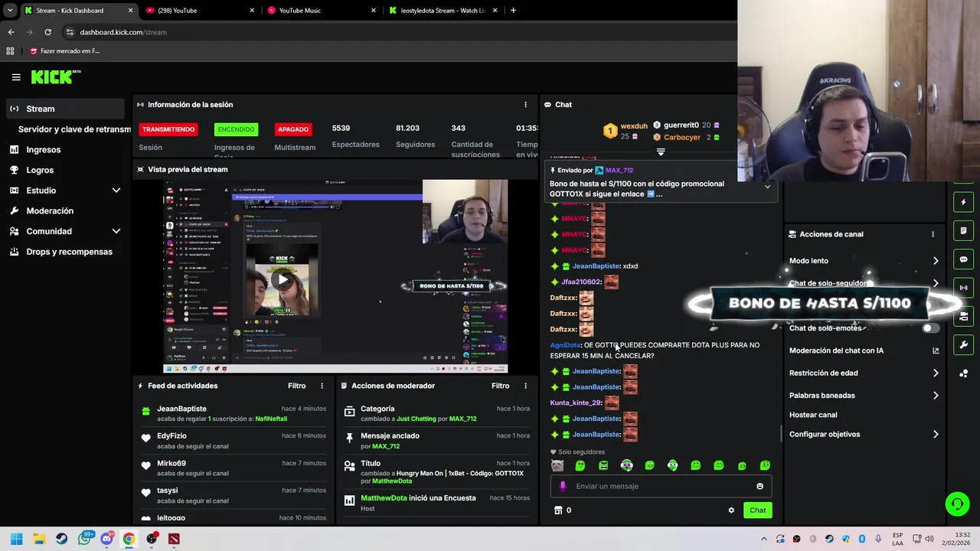Open Filtro on Feed de actividades
This screenshot has height=551, width=980.
pos(296,386)
